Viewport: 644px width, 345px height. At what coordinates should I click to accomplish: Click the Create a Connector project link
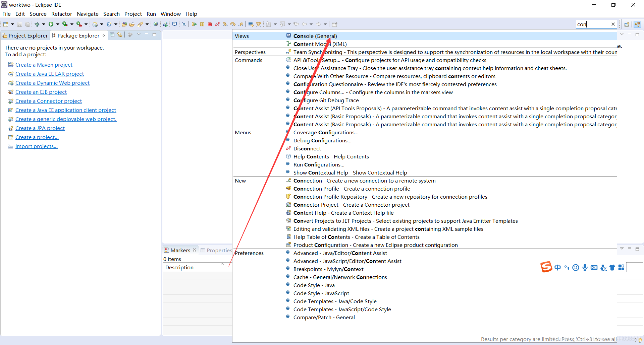click(x=49, y=101)
